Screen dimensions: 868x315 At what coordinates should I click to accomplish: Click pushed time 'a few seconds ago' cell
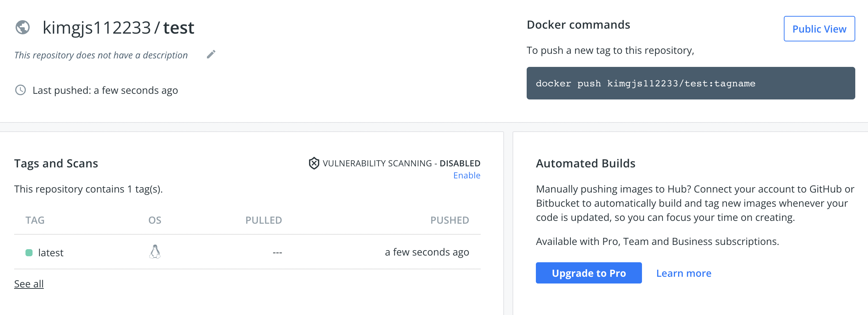click(427, 252)
